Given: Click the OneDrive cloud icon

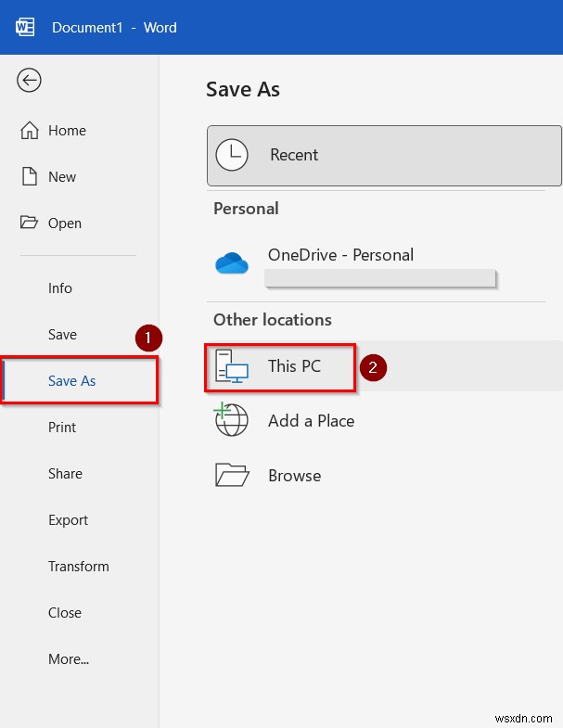Looking at the screenshot, I should pos(232,262).
